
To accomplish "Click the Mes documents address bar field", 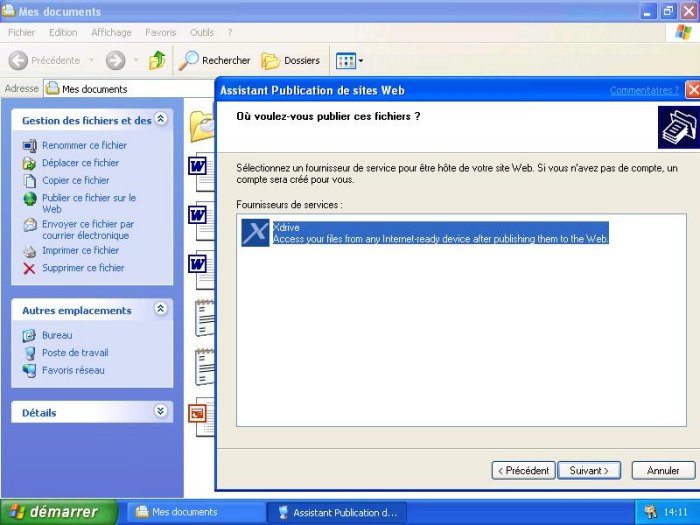I will [x=130, y=89].
